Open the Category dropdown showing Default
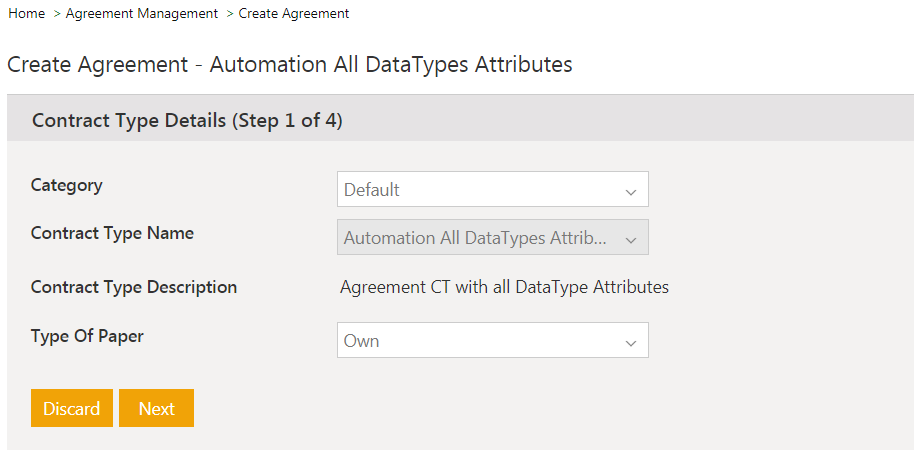 pos(480,189)
